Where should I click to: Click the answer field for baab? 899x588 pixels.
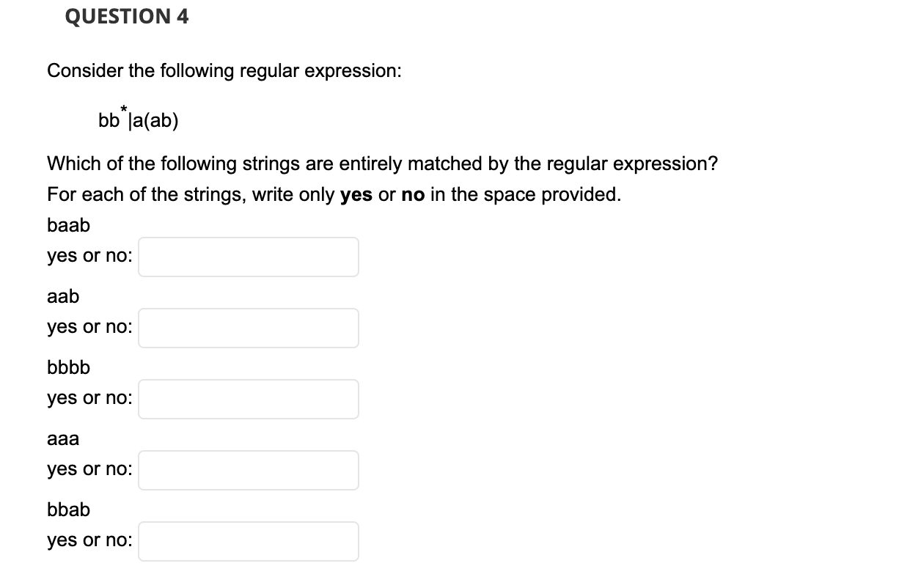(x=248, y=257)
